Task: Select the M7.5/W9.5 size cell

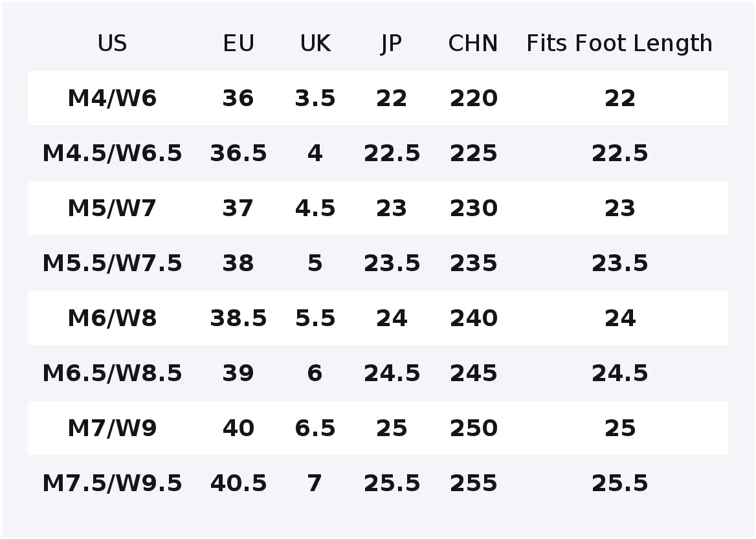Action: (113, 483)
